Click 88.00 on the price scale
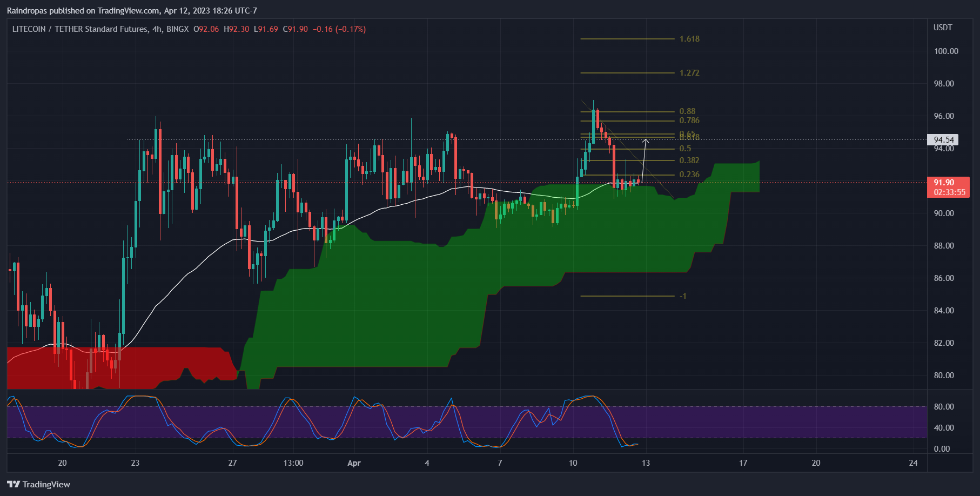Image resolution: width=980 pixels, height=496 pixels. [x=944, y=246]
